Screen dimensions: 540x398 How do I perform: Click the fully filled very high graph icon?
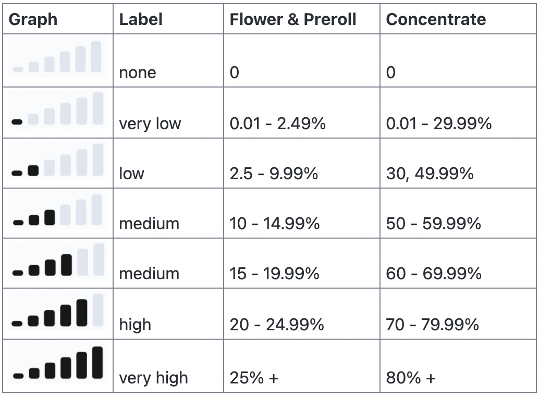coord(58,363)
